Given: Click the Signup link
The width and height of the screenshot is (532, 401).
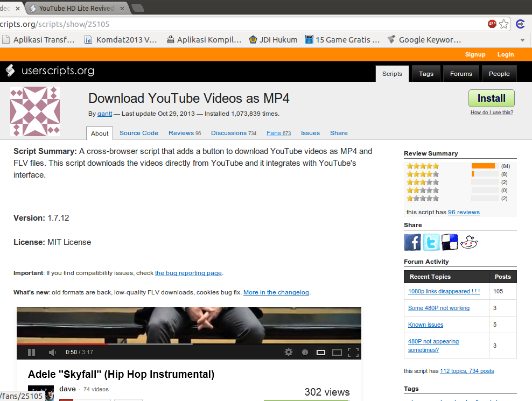Looking at the screenshot, I should [x=475, y=54].
